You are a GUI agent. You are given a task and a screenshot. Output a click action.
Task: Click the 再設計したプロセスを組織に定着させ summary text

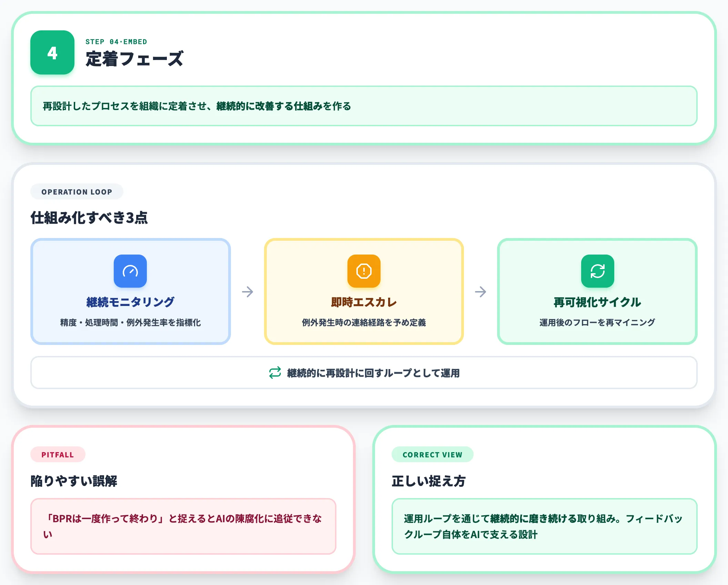click(x=197, y=106)
